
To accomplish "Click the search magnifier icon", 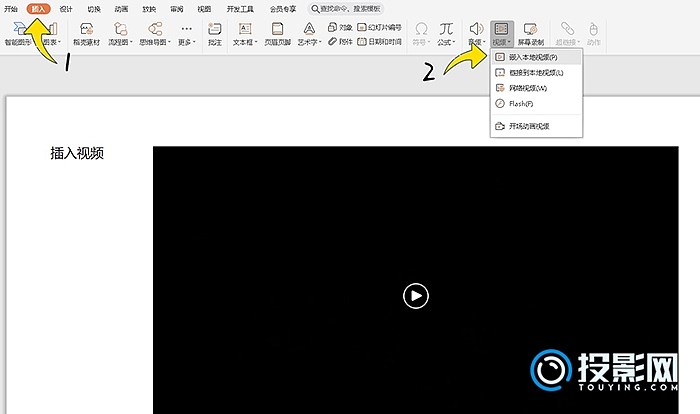I will [315, 9].
